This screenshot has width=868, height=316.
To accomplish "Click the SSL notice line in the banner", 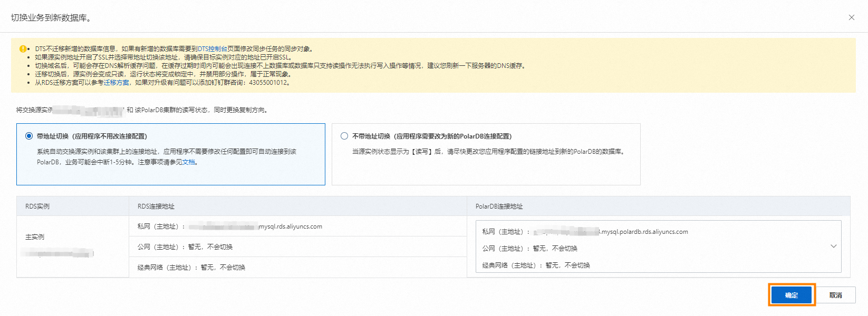I will point(163,57).
